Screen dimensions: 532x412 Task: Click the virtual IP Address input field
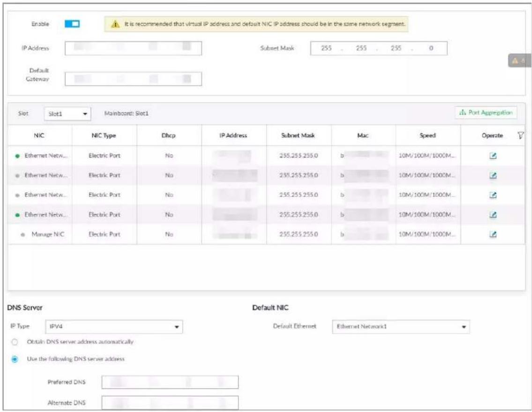133,48
